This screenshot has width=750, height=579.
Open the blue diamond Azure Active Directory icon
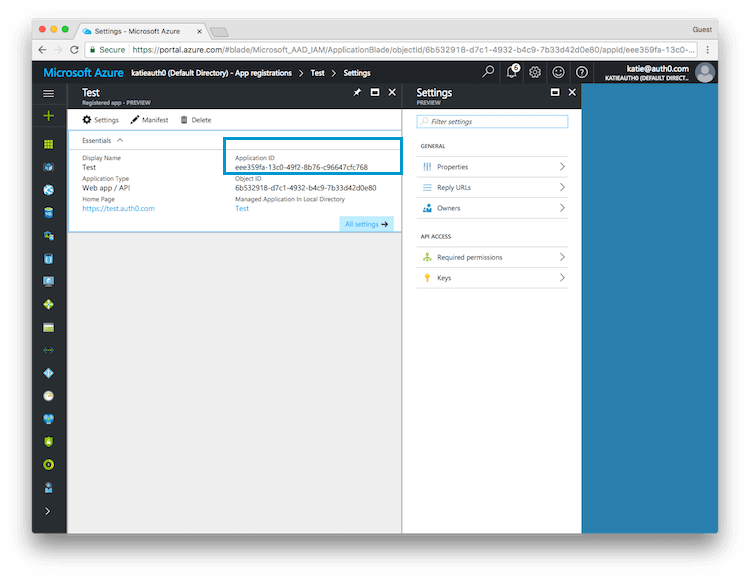tap(48, 373)
